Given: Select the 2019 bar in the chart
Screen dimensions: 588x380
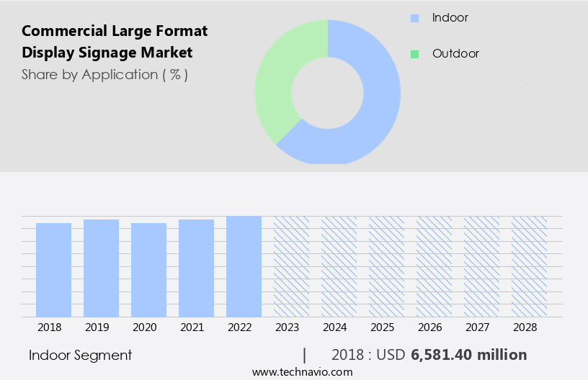Looking at the screenshot, I should (x=102, y=268).
